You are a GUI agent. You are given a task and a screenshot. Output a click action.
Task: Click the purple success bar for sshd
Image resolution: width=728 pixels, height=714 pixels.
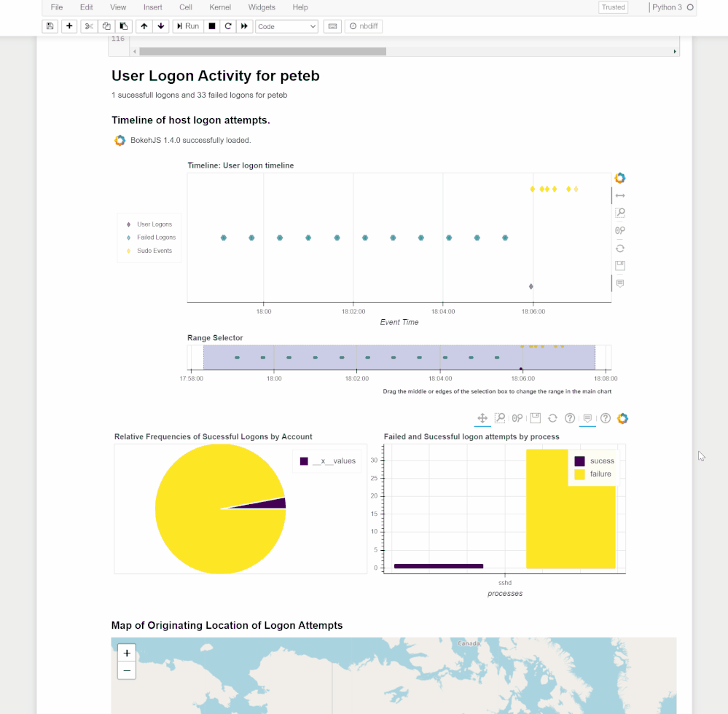(x=439, y=566)
